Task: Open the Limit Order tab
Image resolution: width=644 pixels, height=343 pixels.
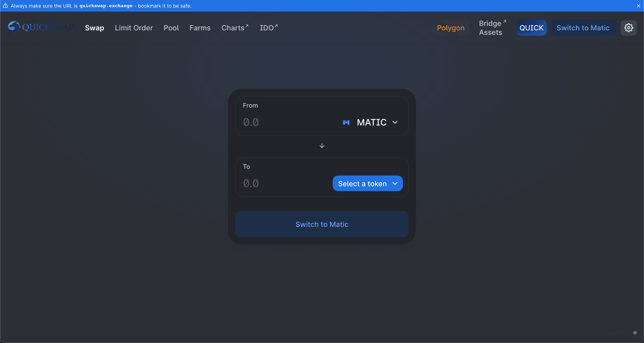Action: click(134, 28)
